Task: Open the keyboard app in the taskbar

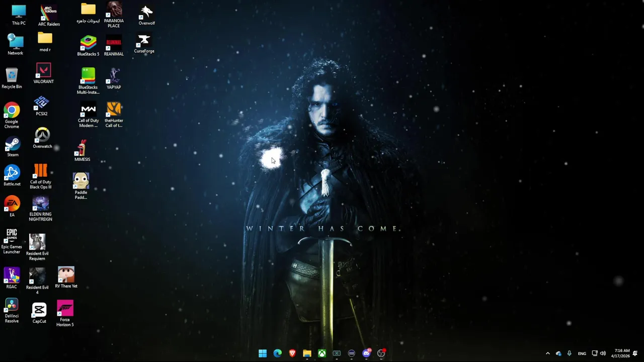Action: click(x=352, y=353)
